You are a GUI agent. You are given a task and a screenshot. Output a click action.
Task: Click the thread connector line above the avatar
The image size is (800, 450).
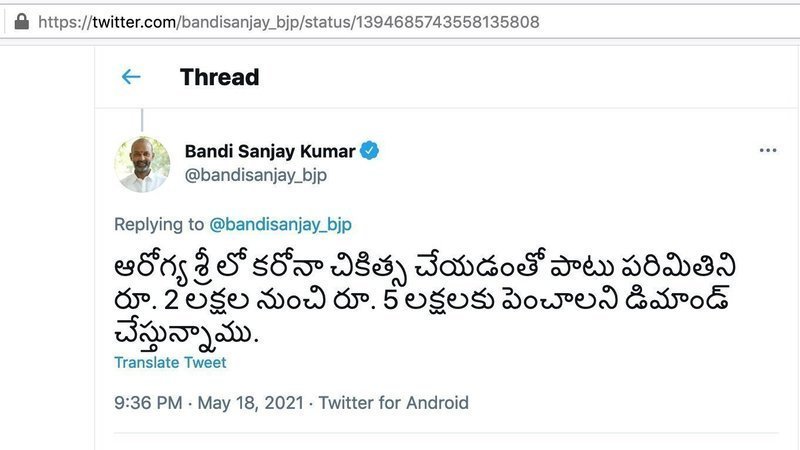(x=142, y=118)
